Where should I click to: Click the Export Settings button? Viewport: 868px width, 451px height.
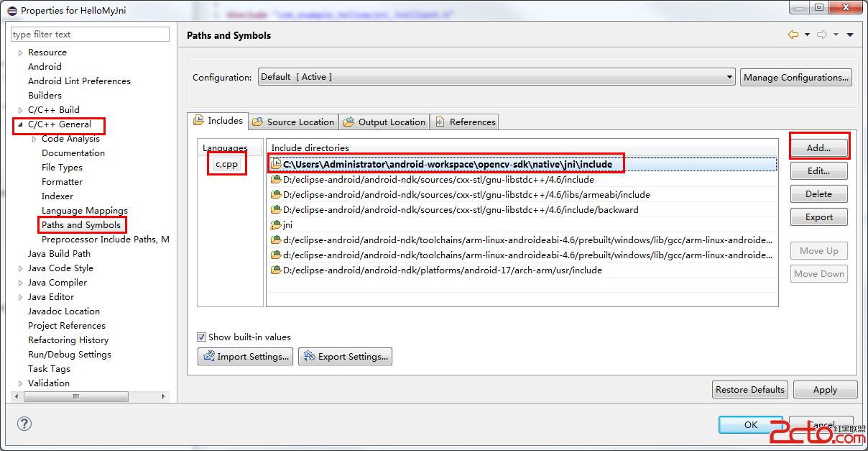pyautogui.click(x=345, y=356)
